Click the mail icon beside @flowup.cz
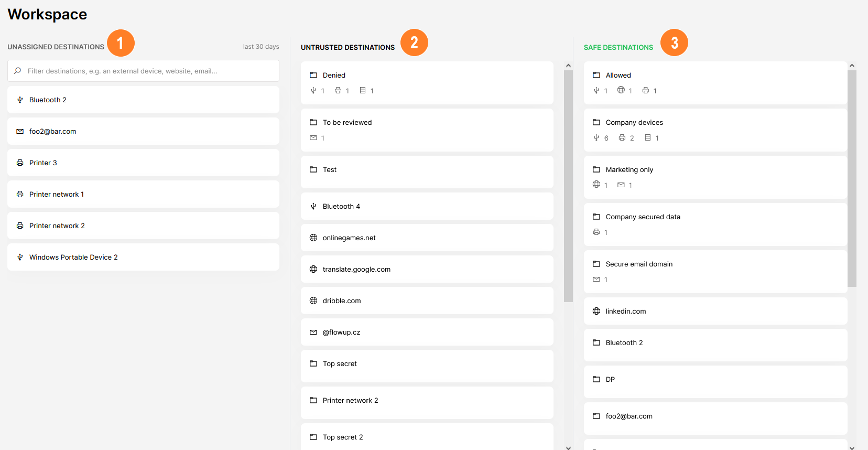The width and height of the screenshot is (868, 450). click(x=313, y=333)
